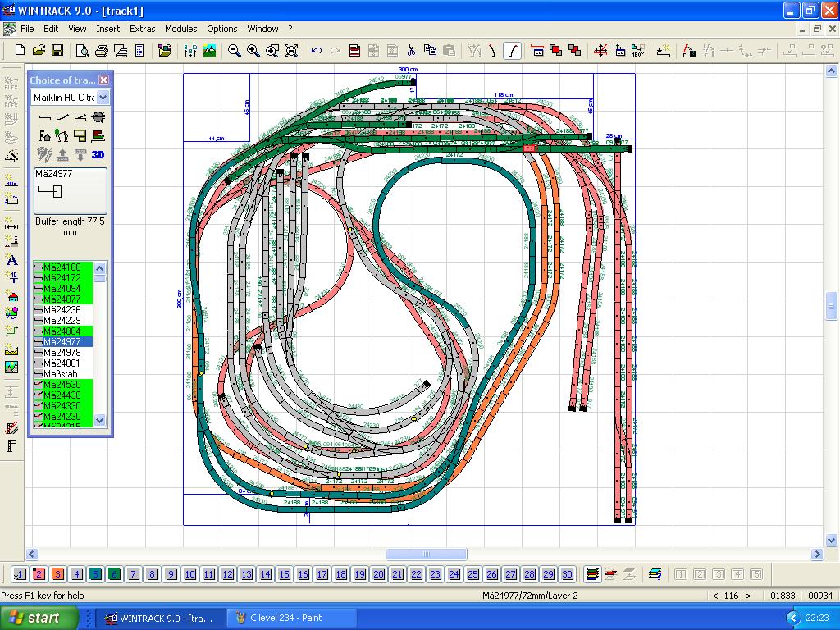Select Maßstab in the track list
This screenshot has width=840, height=630.
[x=62, y=374]
